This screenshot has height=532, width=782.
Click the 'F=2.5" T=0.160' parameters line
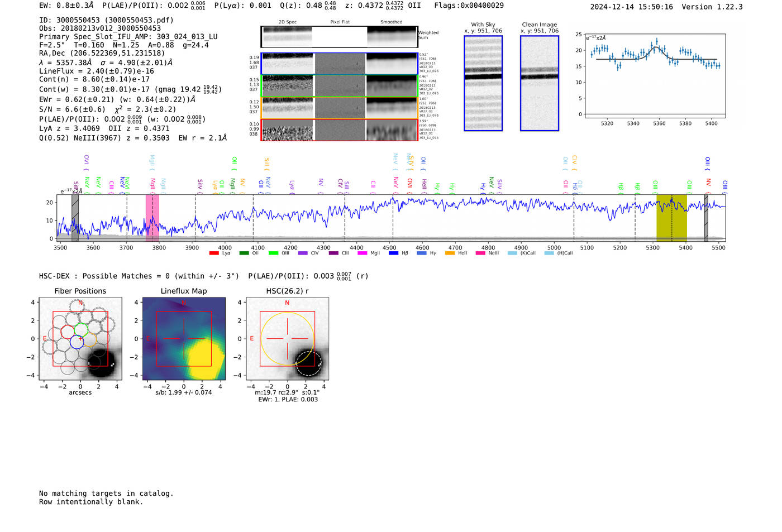click(x=124, y=45)
